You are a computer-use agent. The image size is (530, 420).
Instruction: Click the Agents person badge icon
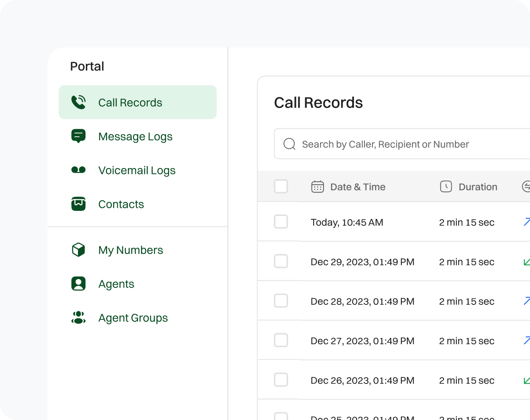[78, 284]
